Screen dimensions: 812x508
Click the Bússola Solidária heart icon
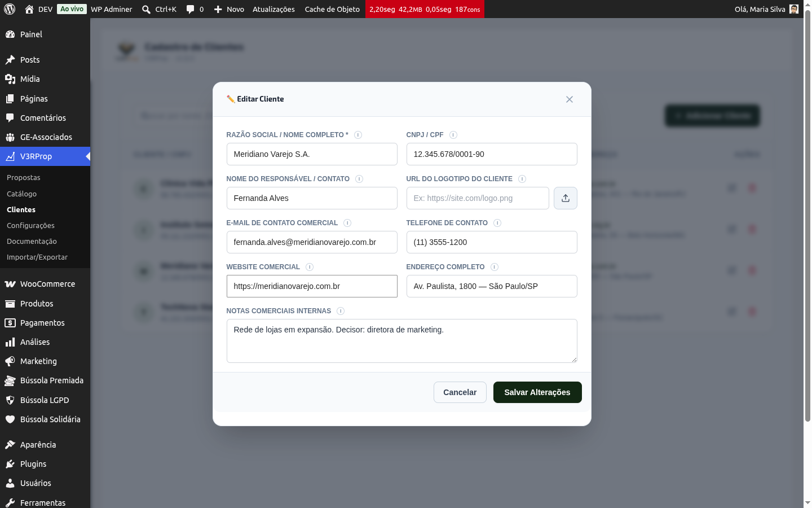pyautogui.click(x=10, y=419)
